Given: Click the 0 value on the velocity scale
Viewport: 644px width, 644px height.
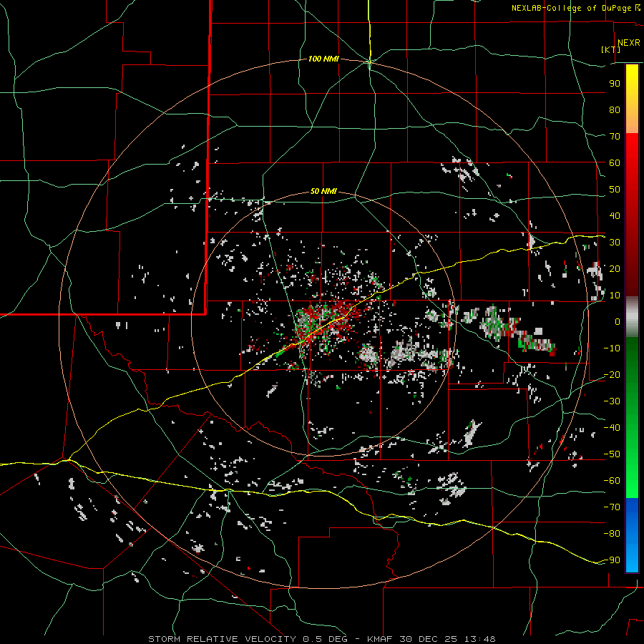Looking at the screenshot, I should pyautogui.click(x=618, y=322).
